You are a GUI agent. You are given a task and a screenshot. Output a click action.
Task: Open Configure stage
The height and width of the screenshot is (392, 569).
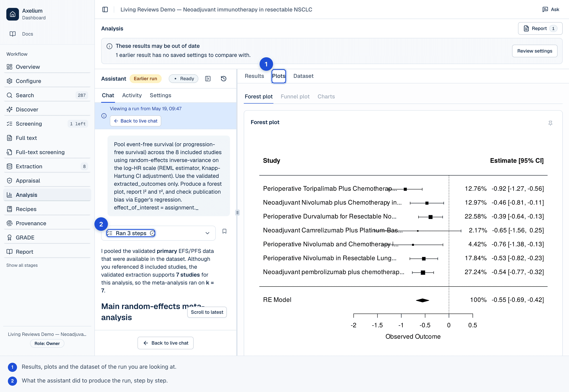pos(47,81)
